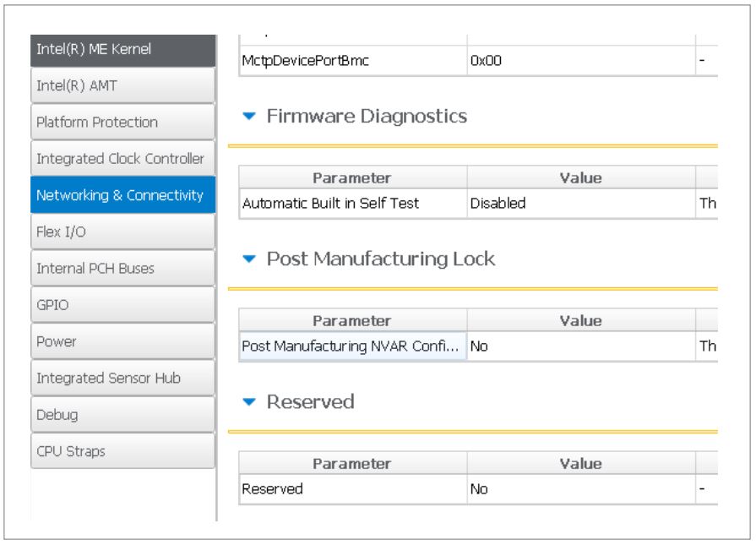756x545 pixels.
Task: Open the Debug tab
Action: click(122, 415)
